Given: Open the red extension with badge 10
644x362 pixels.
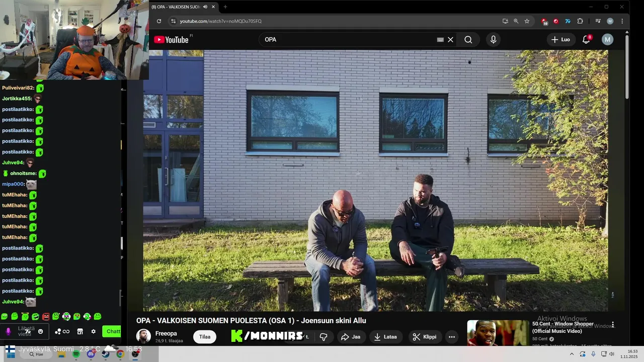Looking at the screenshot, I should [x=544, y=21].
